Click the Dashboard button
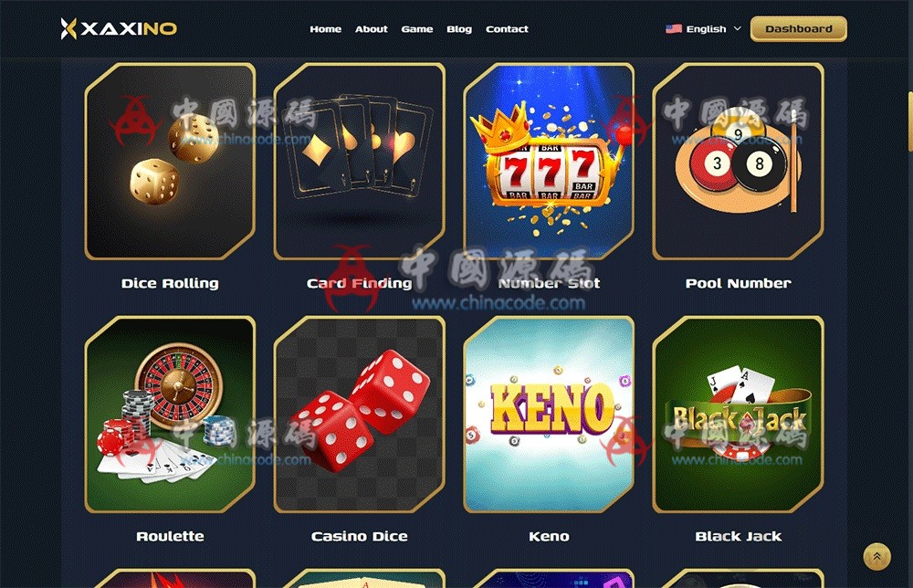The width and height of the screenshot is (913, 588). [x=799, y=28]
